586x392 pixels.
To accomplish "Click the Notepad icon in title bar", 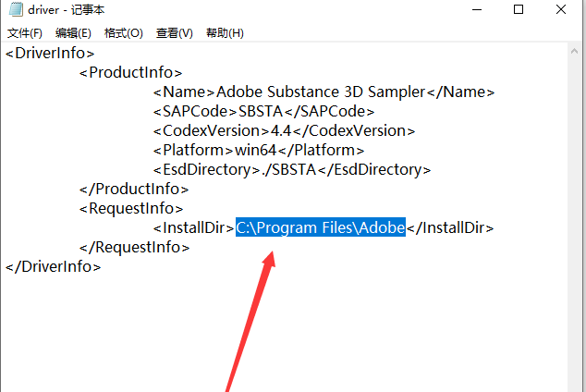I will click(x=16, y=9).
